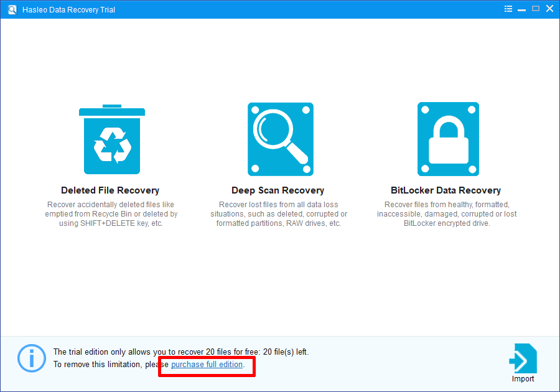The height and width of the screenshot is (392, 560).
Task: Click the Import arrow icon
Action: coord(523,358)
